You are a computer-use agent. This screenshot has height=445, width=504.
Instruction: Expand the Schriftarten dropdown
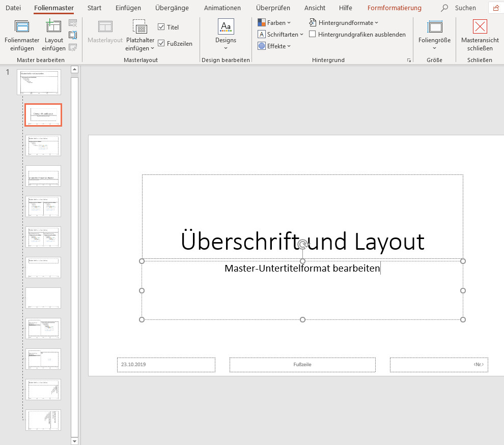point(281,34)
